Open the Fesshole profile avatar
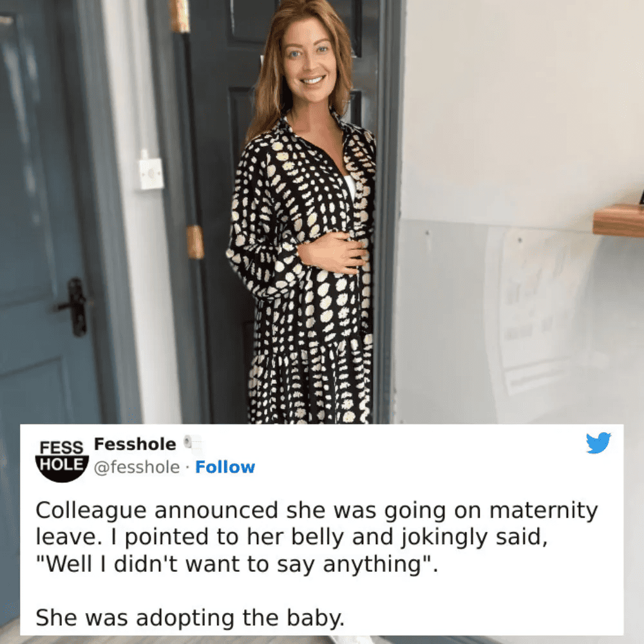Image resolution: width=644 pixels, height=644 pixels. [62, 460]
